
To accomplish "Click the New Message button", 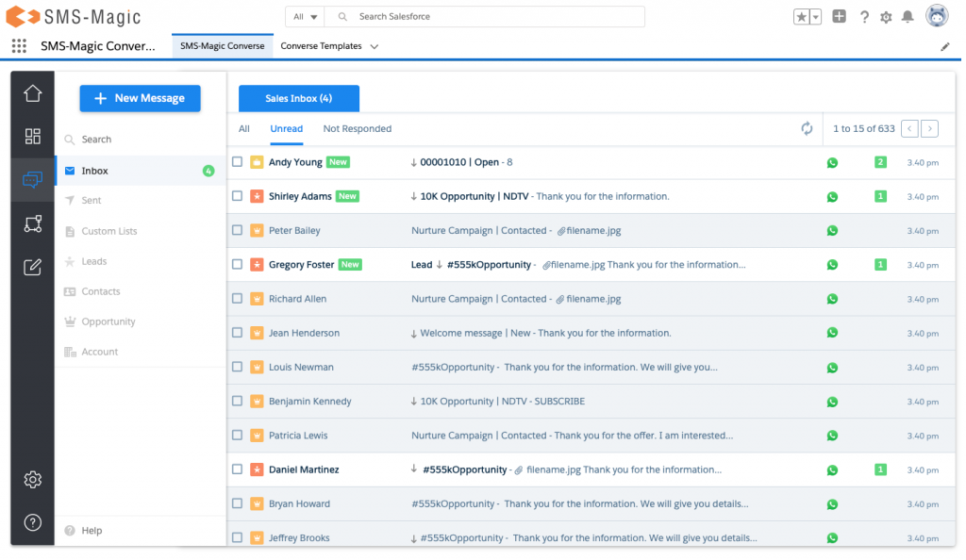I will click(x=140, y=98).
